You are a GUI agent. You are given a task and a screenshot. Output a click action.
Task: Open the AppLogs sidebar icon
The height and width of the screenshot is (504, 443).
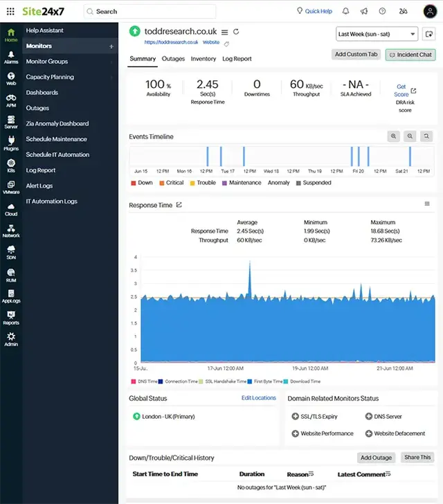click(11, 296)
